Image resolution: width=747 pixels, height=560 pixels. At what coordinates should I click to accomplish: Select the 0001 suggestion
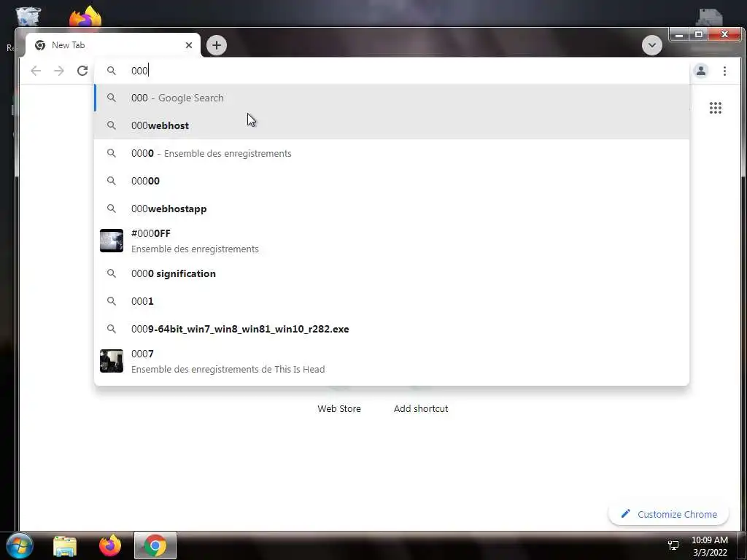[x=392, y=301]
